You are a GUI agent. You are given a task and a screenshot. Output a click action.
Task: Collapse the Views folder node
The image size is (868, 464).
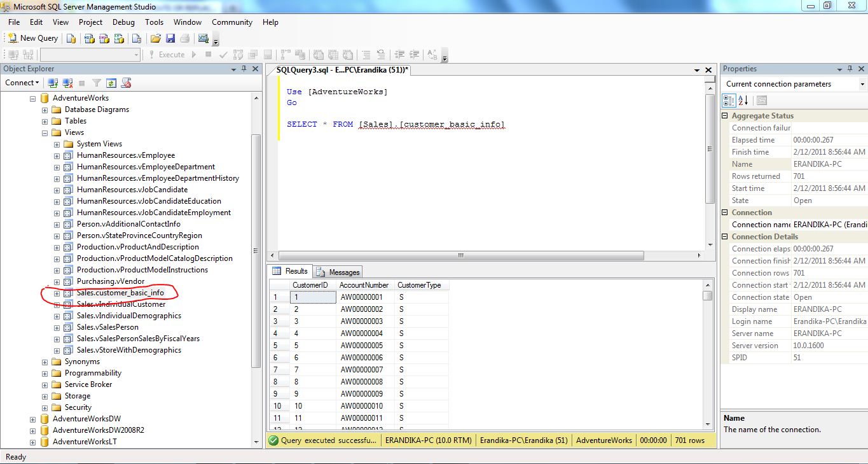(45, 132)
